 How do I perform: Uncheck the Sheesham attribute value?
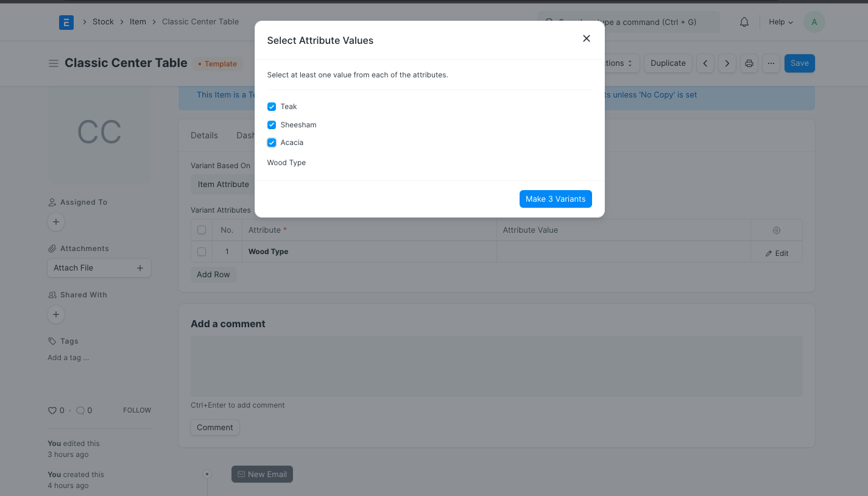tap(271, 124)
